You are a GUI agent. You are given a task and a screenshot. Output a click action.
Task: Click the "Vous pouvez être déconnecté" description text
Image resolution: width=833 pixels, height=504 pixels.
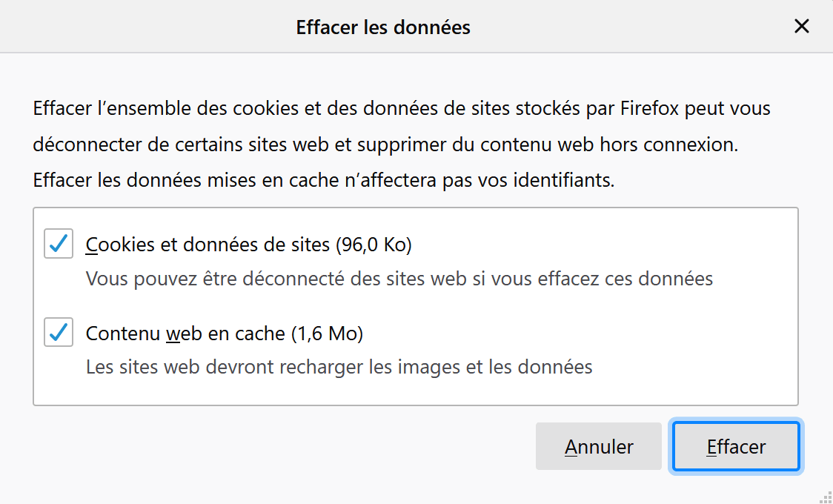[x=399, y=279]
